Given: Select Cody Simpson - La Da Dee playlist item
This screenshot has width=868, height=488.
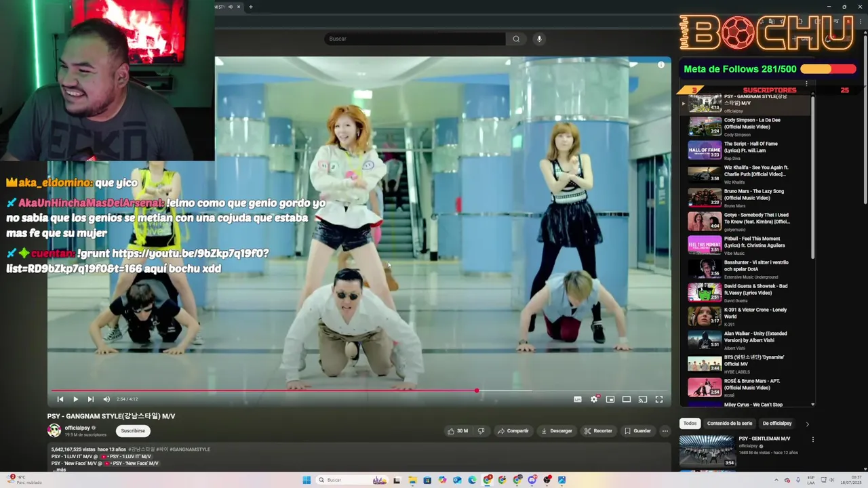Looking at the screenshot, I should tap(745, 126).
